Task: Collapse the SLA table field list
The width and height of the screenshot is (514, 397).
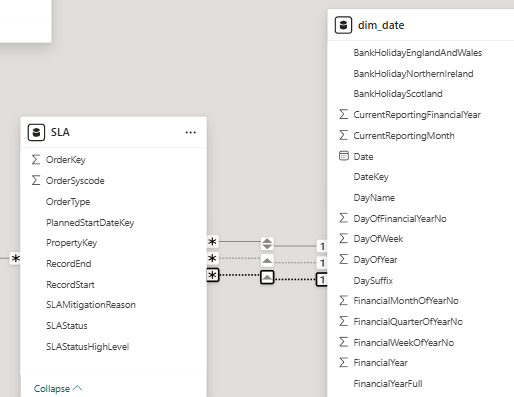Action: [x=58, y=389]
